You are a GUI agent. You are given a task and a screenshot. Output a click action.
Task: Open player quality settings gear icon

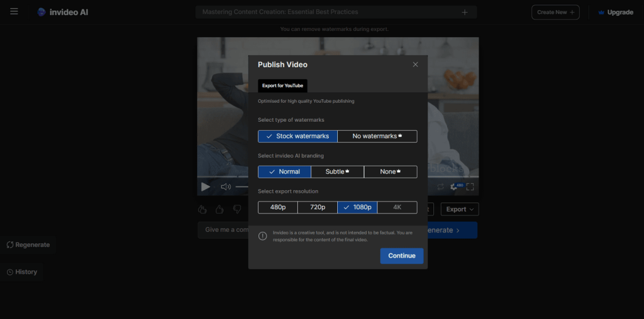click(x=454, y=187)
